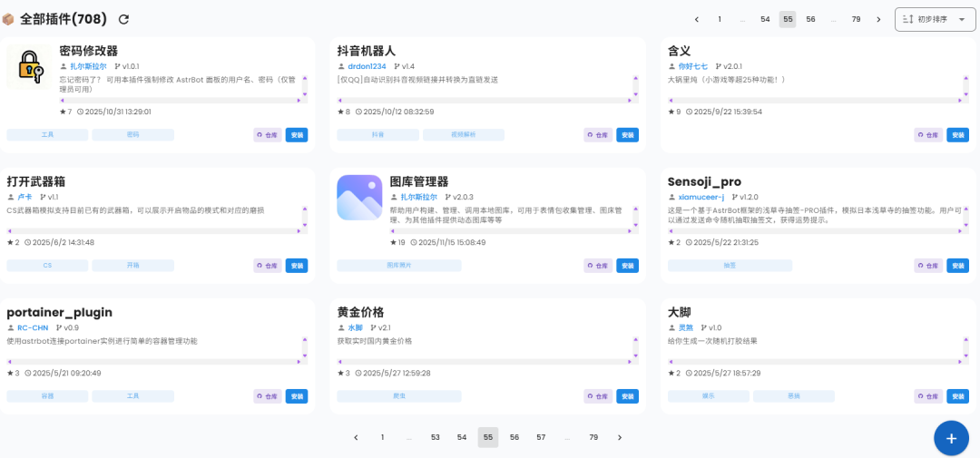Screen dimensions: 980x458
Task: Open author link 你好七七
Action: [x=693, y=66]
